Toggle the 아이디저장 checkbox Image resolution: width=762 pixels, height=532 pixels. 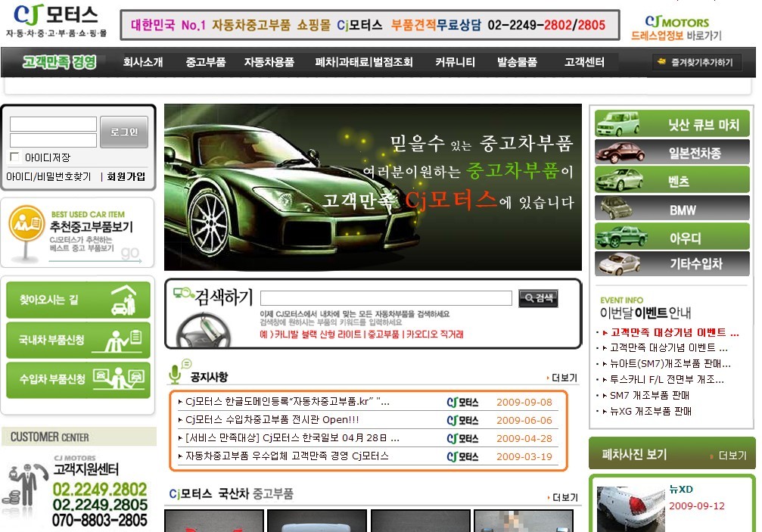click(14, 157)
